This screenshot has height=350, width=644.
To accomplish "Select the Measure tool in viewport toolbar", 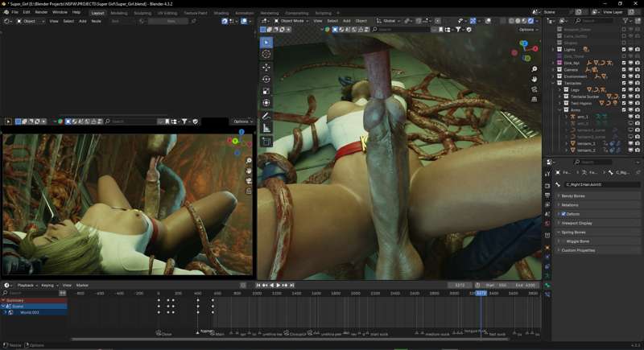I will (266, 128).
